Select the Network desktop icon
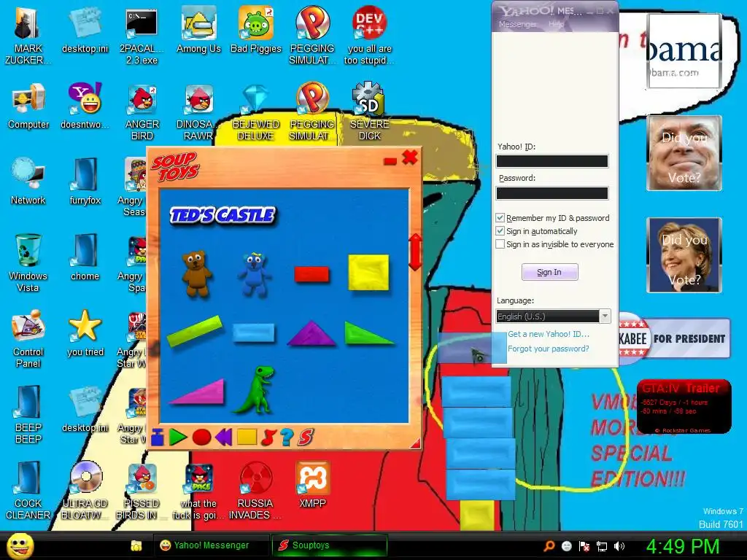The height and width of the screenshot is (560, 747). 28,182
